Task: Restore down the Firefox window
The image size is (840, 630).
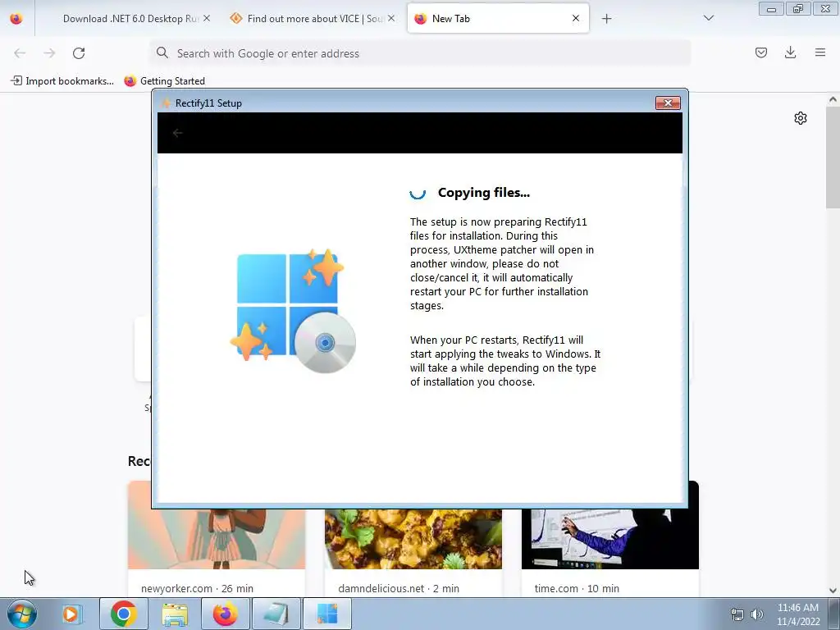Action: [798, 8]
